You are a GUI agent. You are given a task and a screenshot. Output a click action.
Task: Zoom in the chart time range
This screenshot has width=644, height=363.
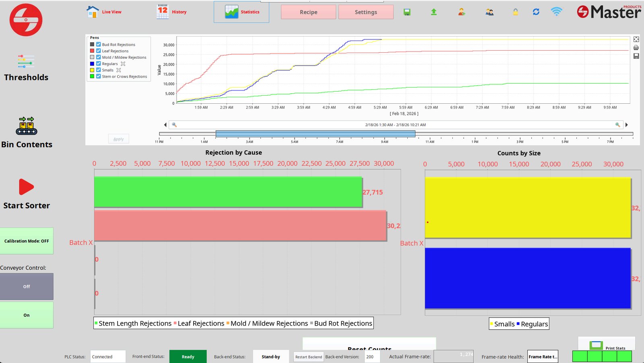click(617, 125)
